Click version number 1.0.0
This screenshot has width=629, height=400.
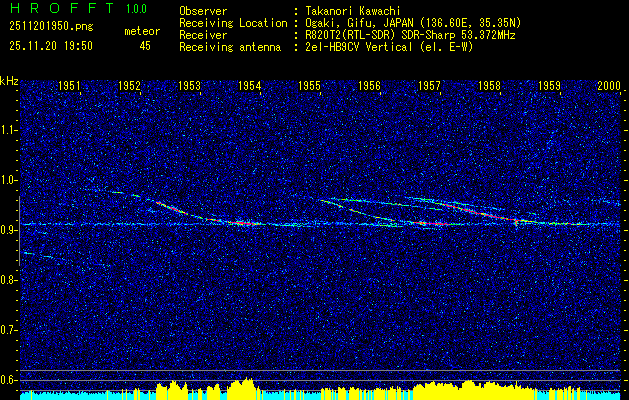click(x=136, y=9)
